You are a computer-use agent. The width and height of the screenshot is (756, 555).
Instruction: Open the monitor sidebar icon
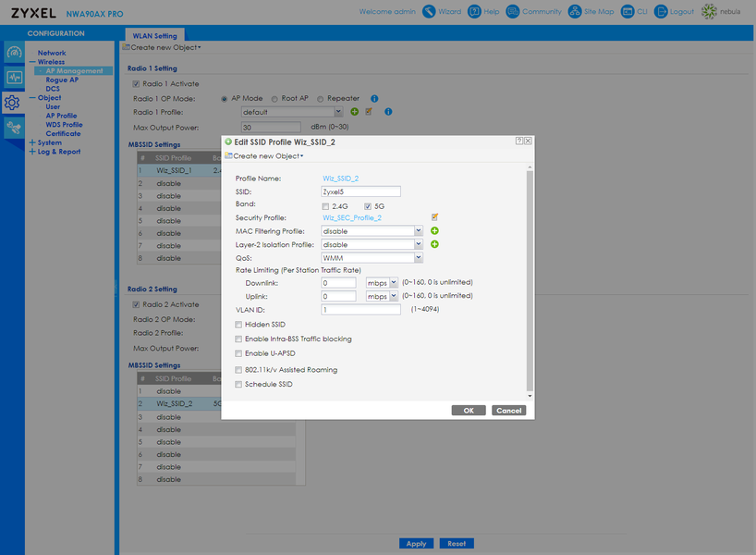[x=14, y=77]
